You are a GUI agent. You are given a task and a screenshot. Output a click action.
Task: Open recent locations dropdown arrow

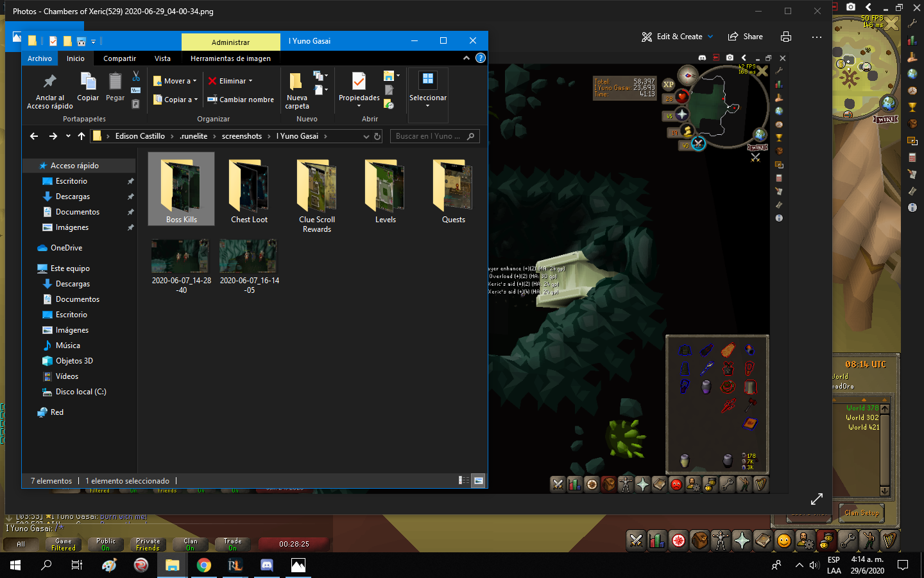(68, 136)
